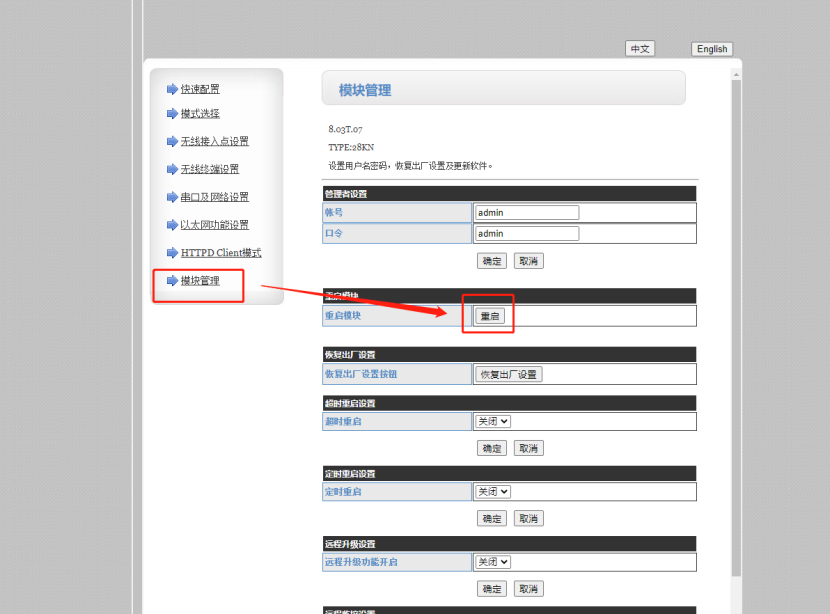This screenshot has height=614, width=830.
Task: Open the 串口及网络设置 menu link
Action: [x=214, y=197]
